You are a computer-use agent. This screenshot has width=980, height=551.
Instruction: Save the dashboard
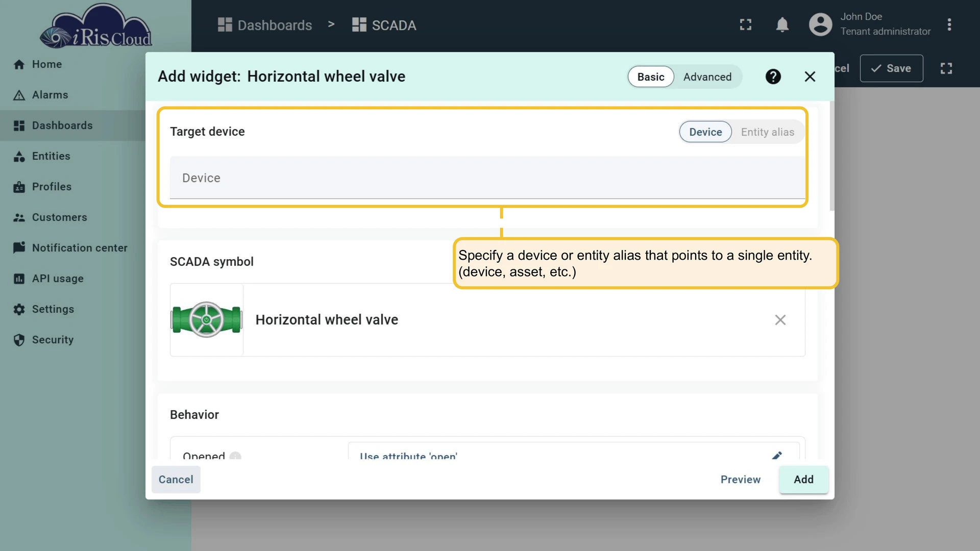click(x=891, y=68)
